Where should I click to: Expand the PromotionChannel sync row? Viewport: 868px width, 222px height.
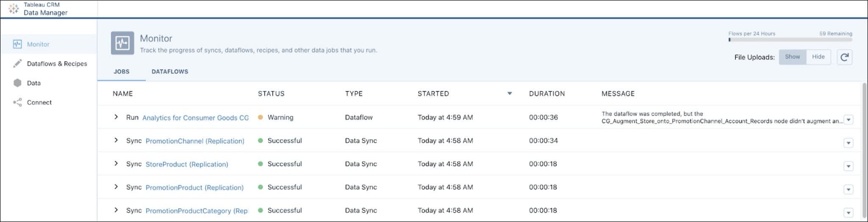[116, 140]
